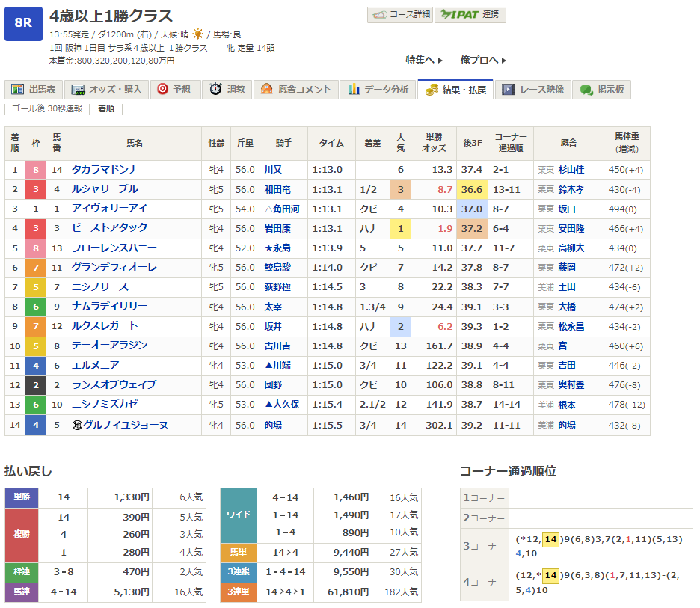The height and width of the screenshot is (608, 700).
Task: Click the 厩舎コメント tab icon
Action: point(267,90)
